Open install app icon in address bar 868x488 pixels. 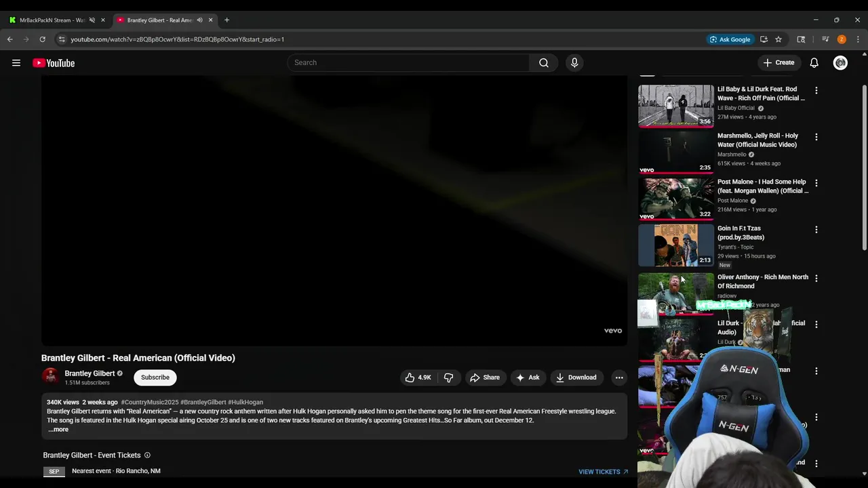(764, 39)
